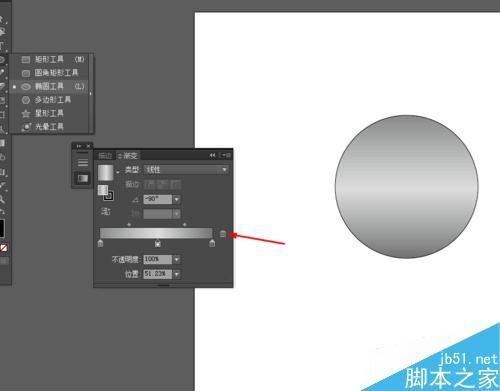Viewport: 500px width, 391px height.
Task: Click the right midpoint diamond above gradient bar
Action: (x=185, y=225)
